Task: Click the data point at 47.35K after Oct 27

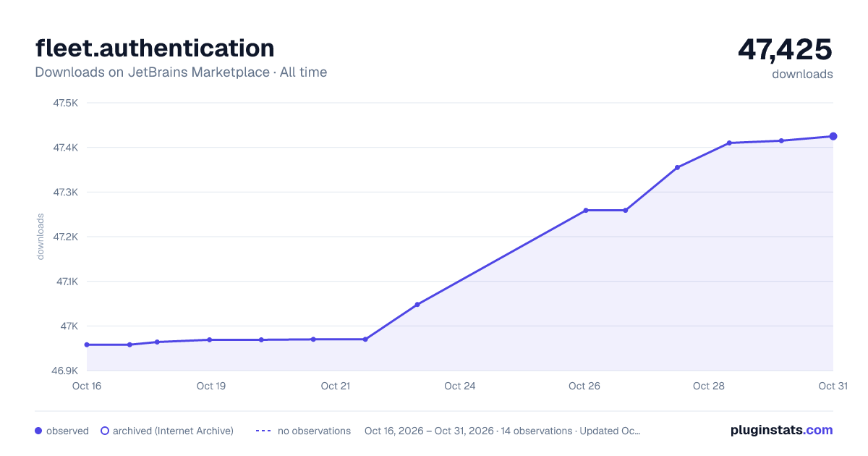Action: click(678, 167)
